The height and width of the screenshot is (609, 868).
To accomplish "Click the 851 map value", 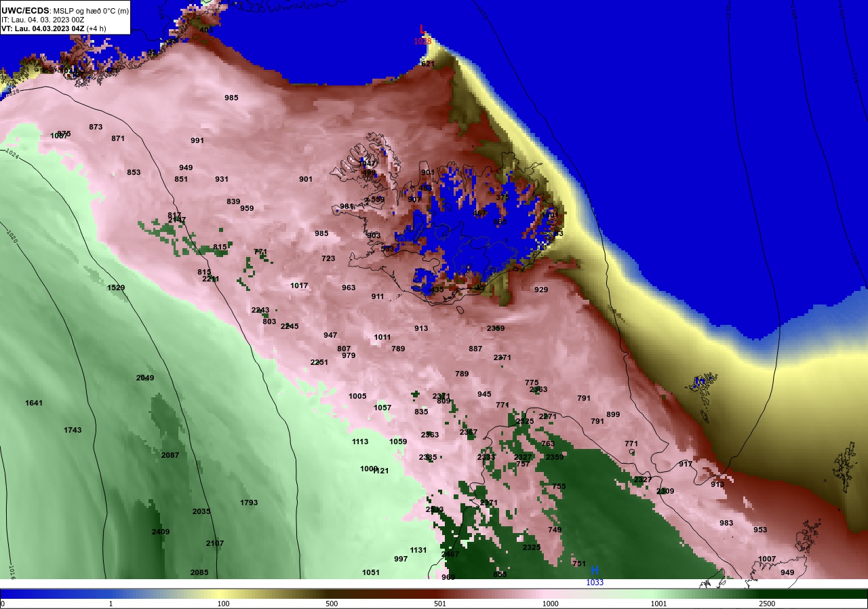I will (x=181, y=179).
